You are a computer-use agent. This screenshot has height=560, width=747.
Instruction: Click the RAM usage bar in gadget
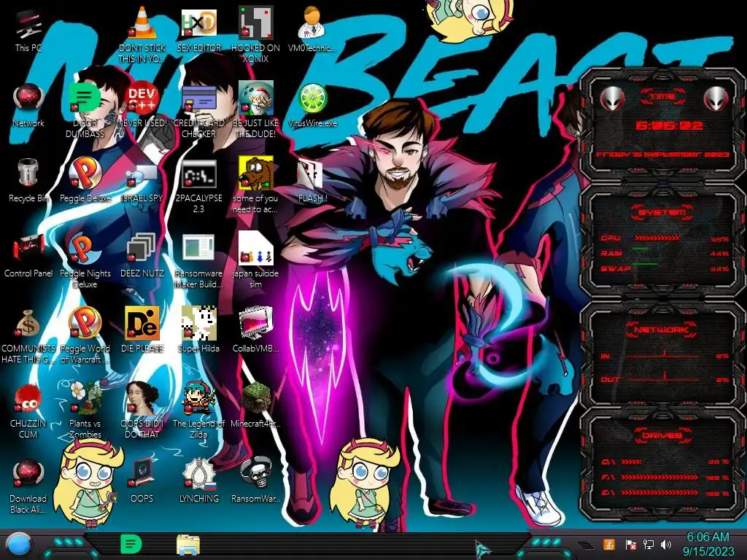(x=640, y=249)
